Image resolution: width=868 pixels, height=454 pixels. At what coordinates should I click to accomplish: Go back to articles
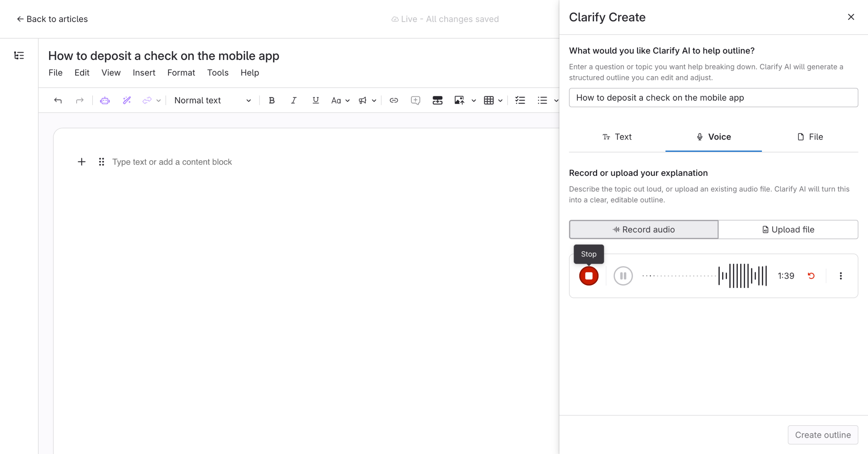coord(53,19)
